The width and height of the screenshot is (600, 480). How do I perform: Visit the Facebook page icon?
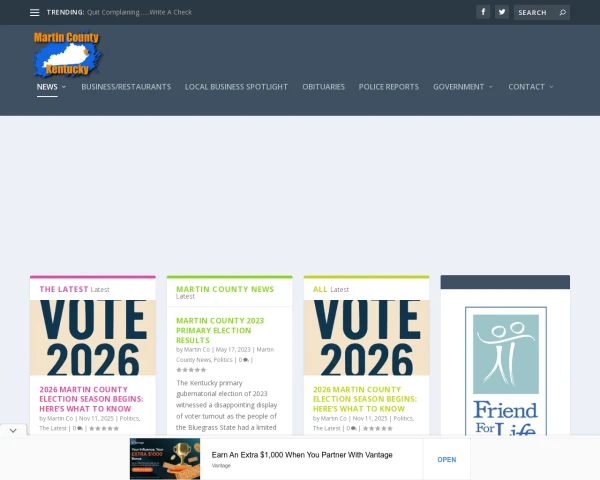click(483, 12)
